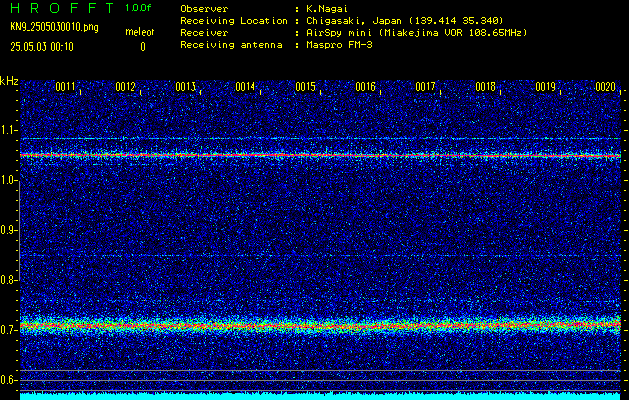Click the version label 1.0.0f
This screenshot has width=629, height=400.
138,8
